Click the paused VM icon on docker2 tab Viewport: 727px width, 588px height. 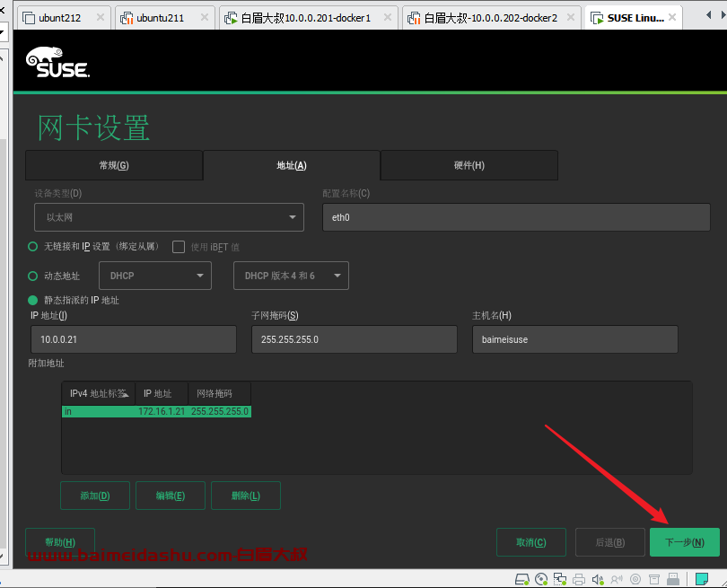(414, 18)
